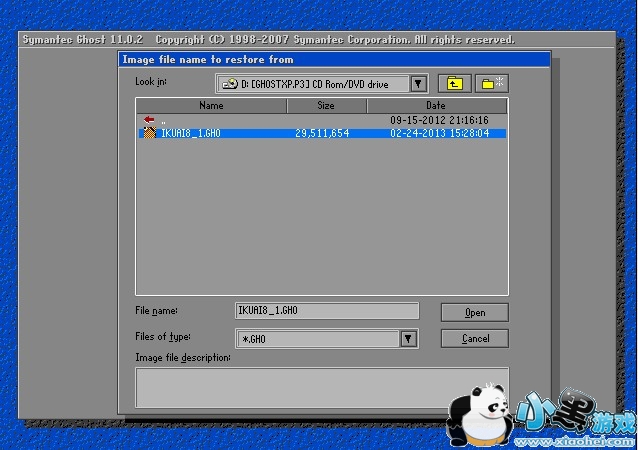Click the date 02-24-2013 15:28:04
This screenshot has width=638, height=450.
(440, 133)
